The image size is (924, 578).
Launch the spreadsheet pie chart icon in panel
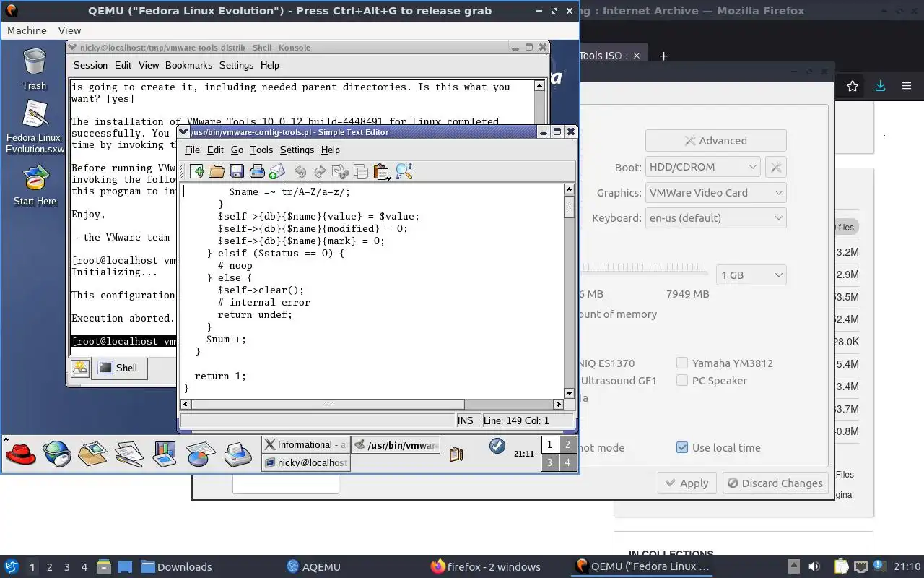click(x=200, y=453)
